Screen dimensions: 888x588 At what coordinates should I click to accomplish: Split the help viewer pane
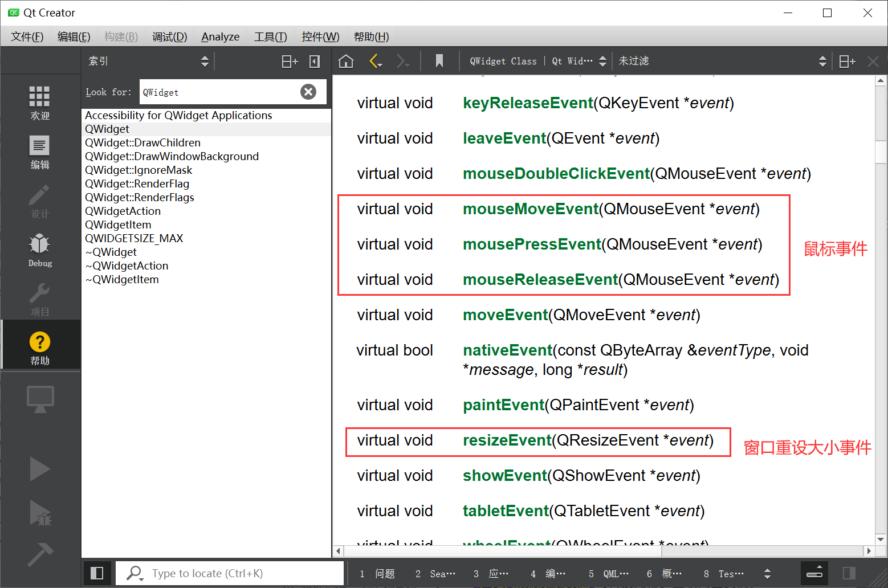(847, 61)
